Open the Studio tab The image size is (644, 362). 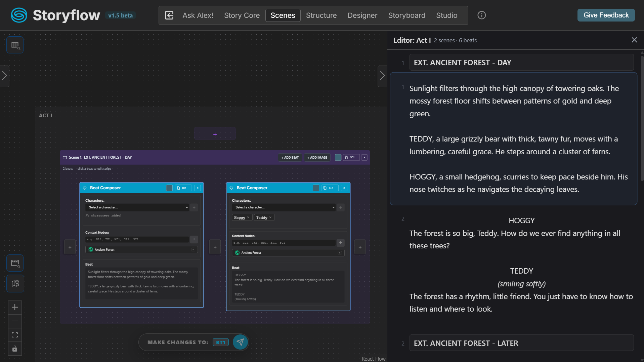point(447,15)
